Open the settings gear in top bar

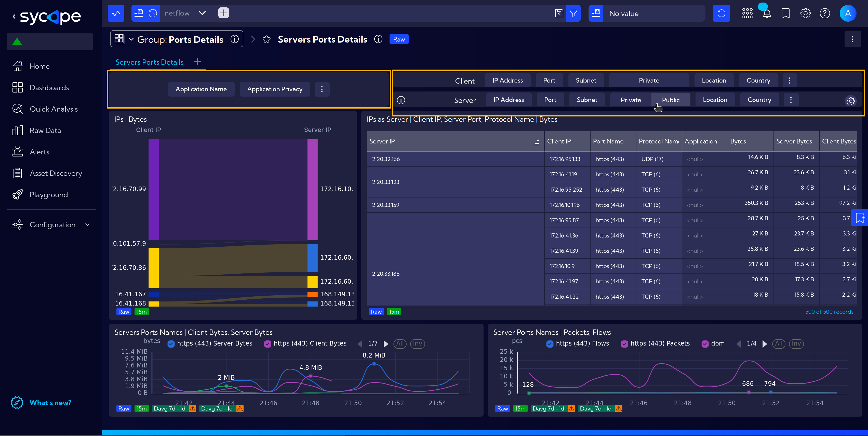click(805, 13)
